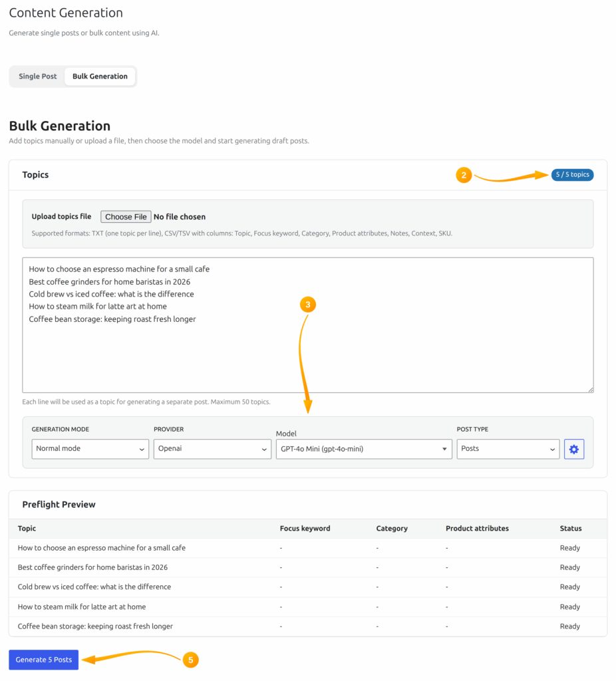Open the Provider dropdown showing Openai
This screenshot has height=681, width=616.
coord(212,449)
